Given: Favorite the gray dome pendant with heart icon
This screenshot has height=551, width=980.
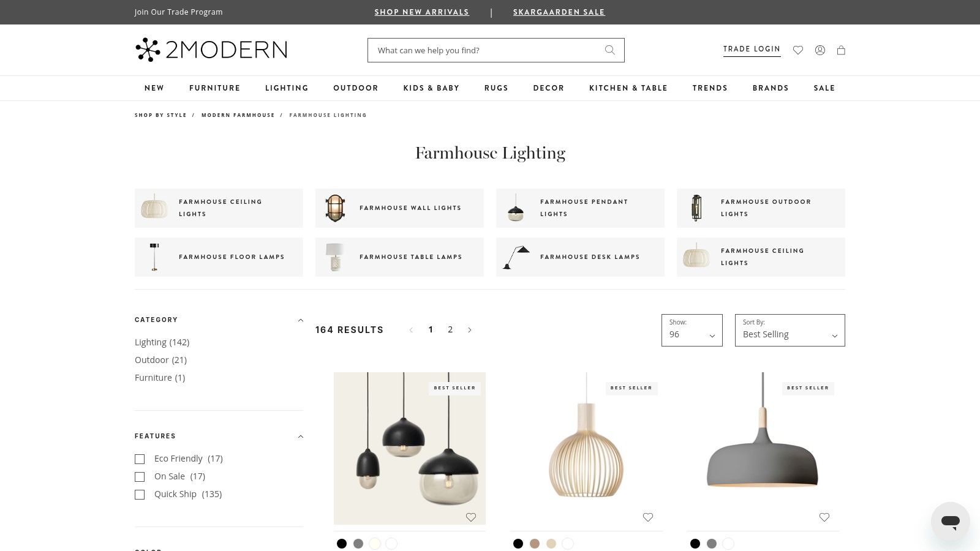Looking at the screenshot, I should pyautogui.click(x=824, y=517).
